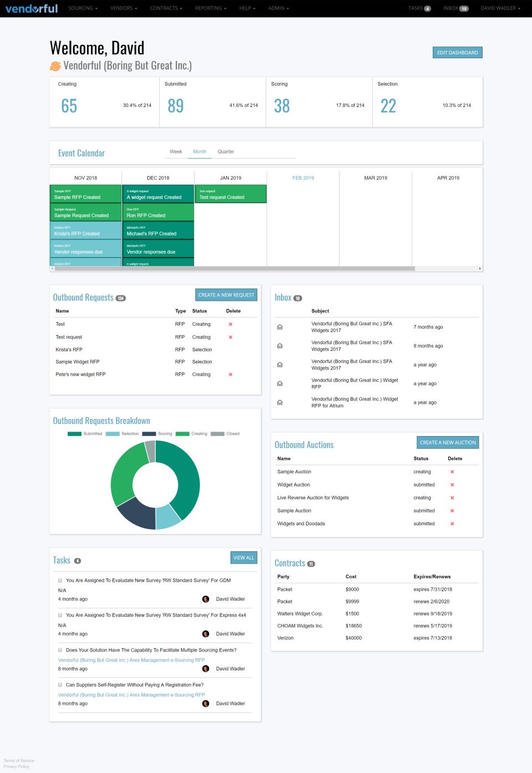Toggle Selection legend in breakdown chart

pyautogui.click(x=122, y=434)
